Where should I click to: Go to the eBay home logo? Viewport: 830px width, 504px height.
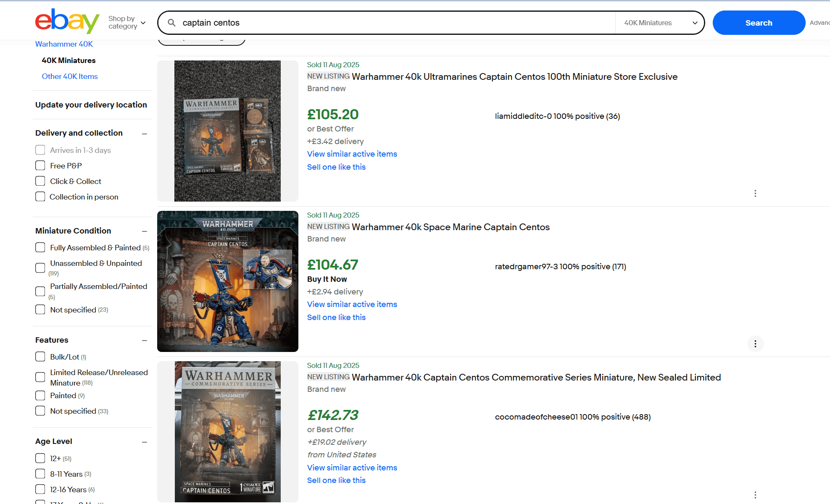coord(67,21)
